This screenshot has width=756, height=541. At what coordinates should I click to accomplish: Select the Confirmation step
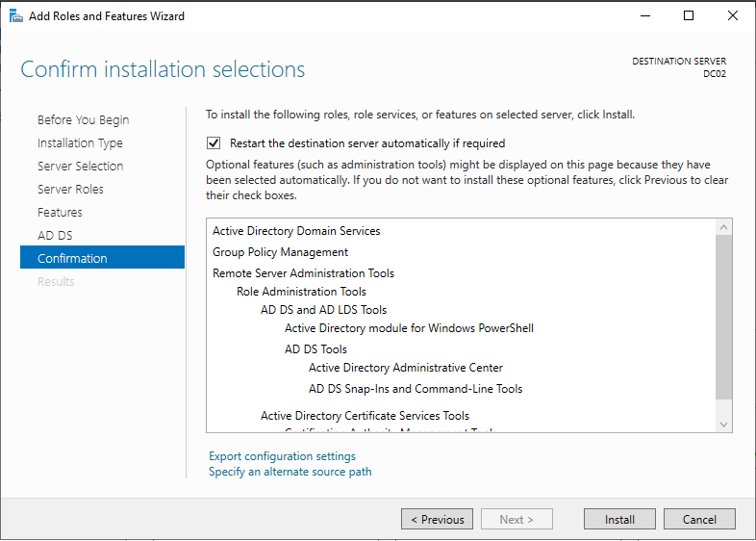pyautogui.click(x=102, y=257)
